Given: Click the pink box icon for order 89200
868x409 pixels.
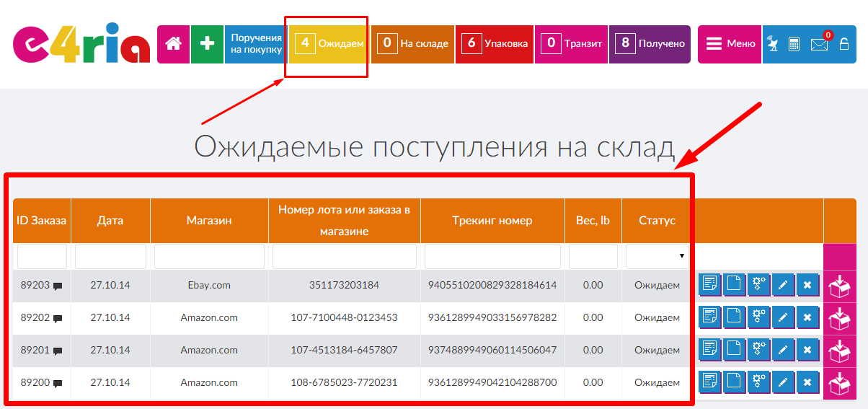Looking at the screenshot, I should [x=840, y=383].
